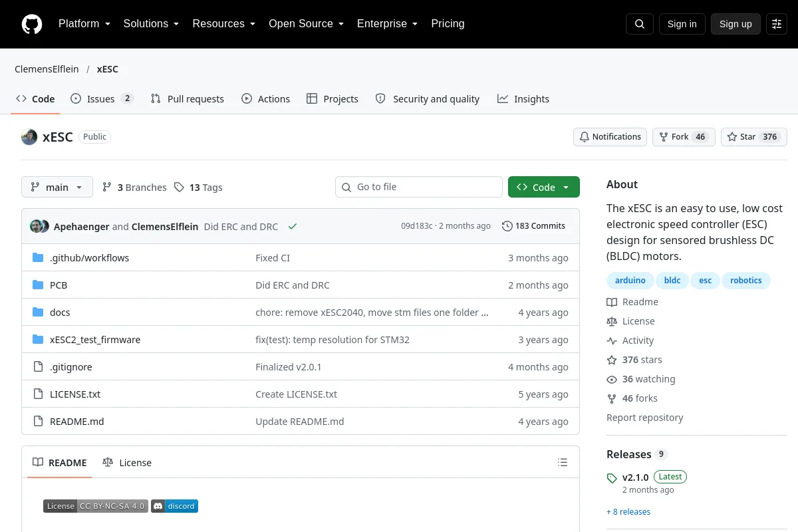Fork the repository

click(684, 137)
